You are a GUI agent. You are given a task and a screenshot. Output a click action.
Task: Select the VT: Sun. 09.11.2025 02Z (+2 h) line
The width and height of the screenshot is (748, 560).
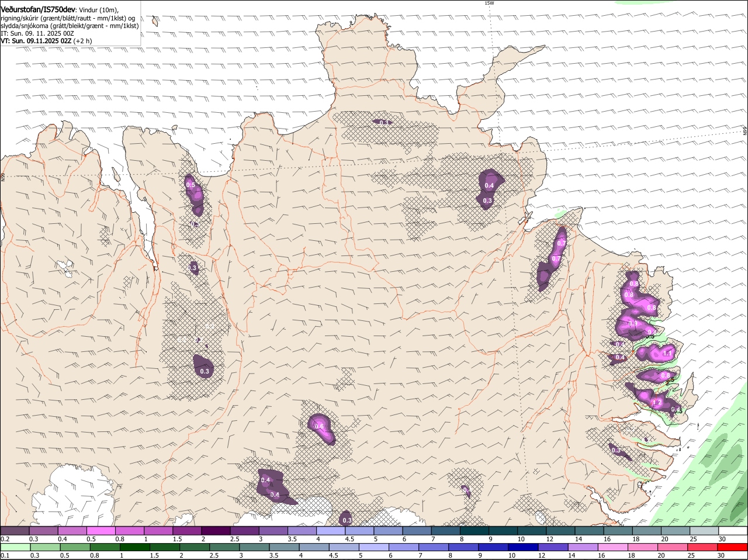coord(46,41)
